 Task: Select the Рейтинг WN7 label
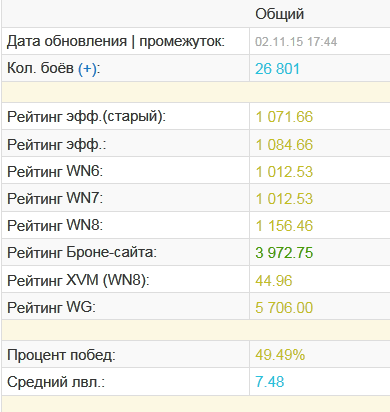point(55,198)
